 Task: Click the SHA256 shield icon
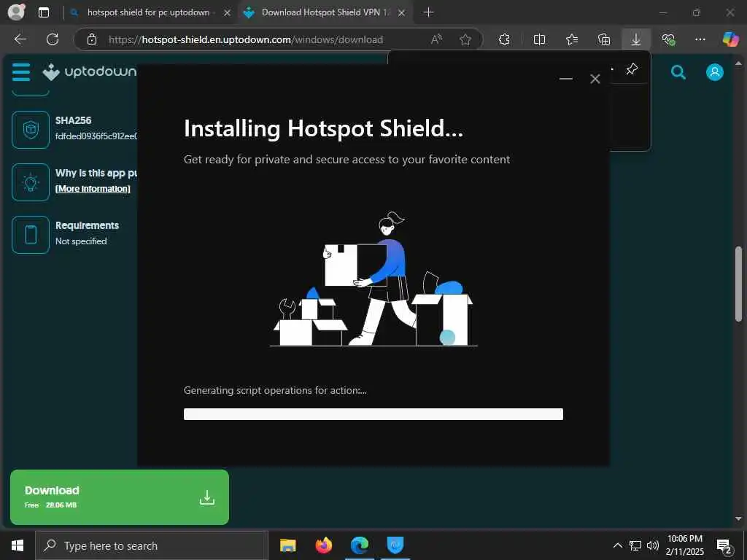point(31,130)
